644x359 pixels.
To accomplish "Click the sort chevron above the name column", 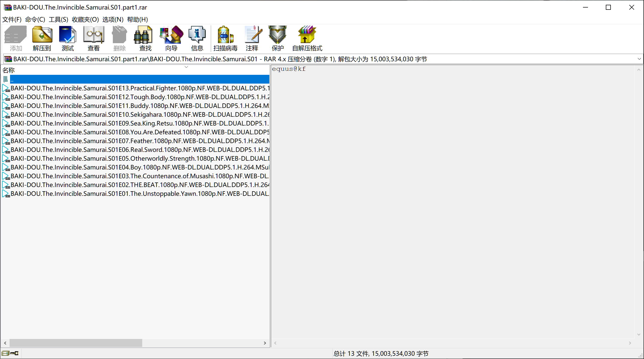I will [x=186, y=67].
